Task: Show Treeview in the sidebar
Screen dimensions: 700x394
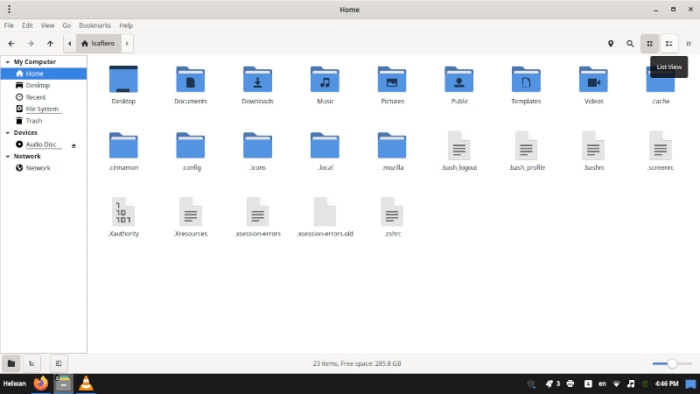Action: tap(31, 363)
